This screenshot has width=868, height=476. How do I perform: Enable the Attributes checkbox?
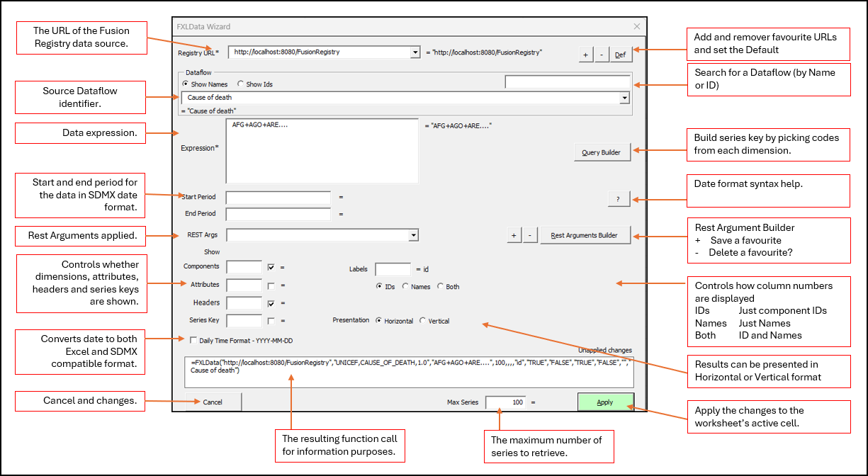pyautogui.click(x=271, y=285)
